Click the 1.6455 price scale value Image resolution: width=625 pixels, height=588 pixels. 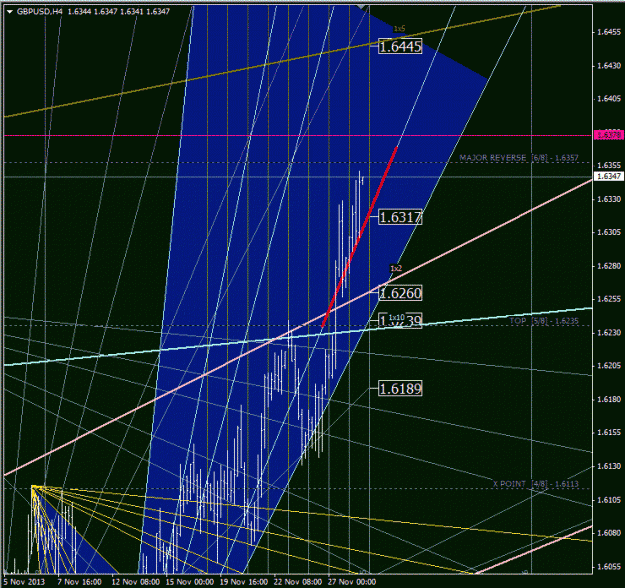(x=609, y=32)
